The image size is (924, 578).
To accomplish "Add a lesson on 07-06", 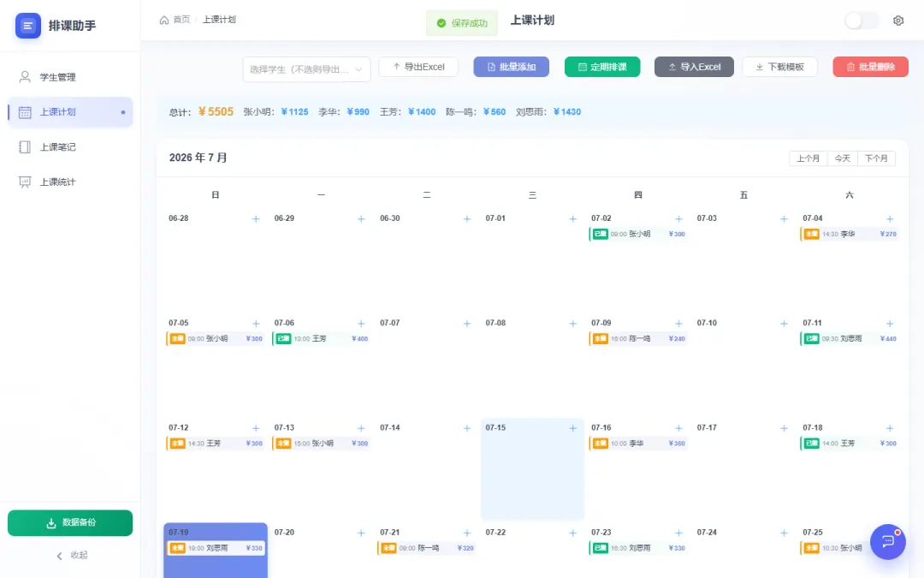I will pyautogui.click(x=361, y=324).
